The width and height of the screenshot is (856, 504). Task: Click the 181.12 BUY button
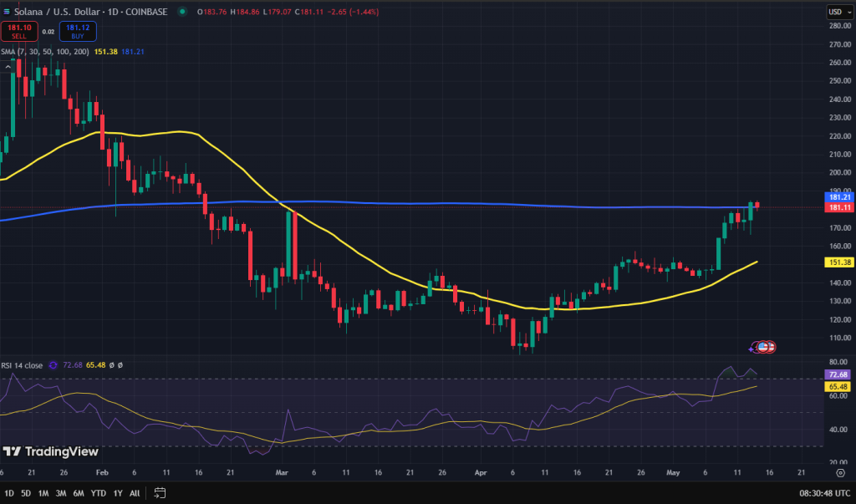pyautogui.click(x=78, y=31)
